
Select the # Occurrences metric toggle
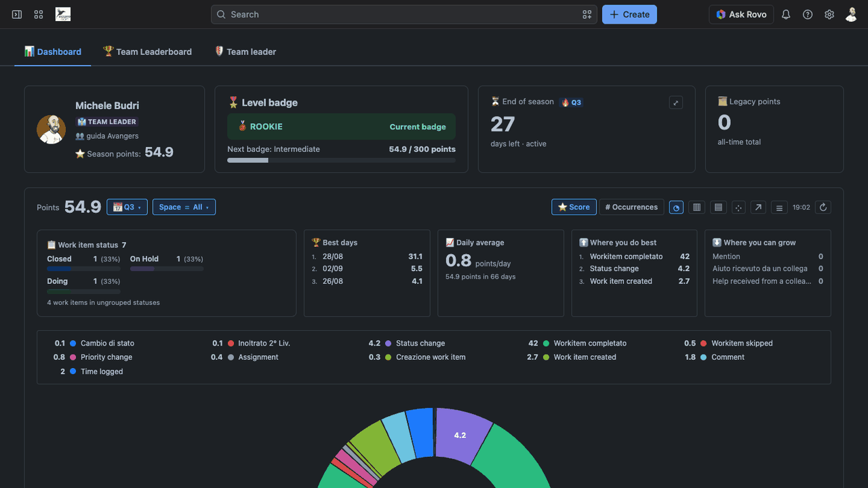point(631,207)
